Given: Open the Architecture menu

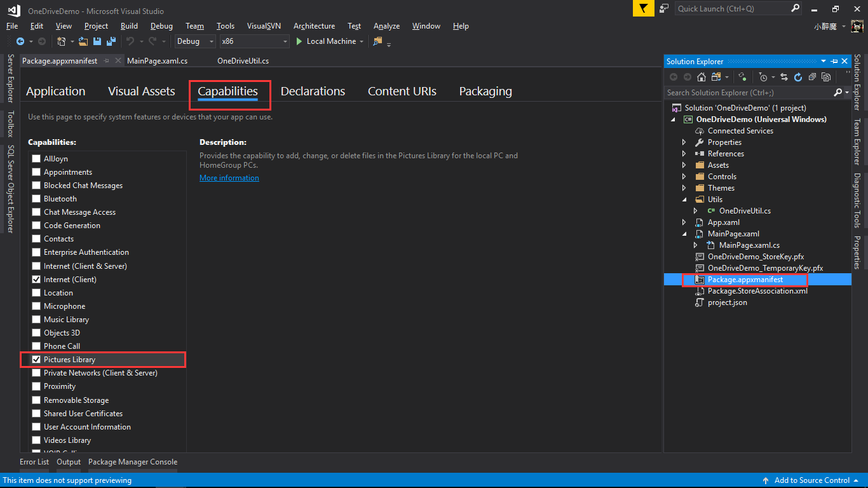Looking at the screenshot, I should [x=314, y=26].
